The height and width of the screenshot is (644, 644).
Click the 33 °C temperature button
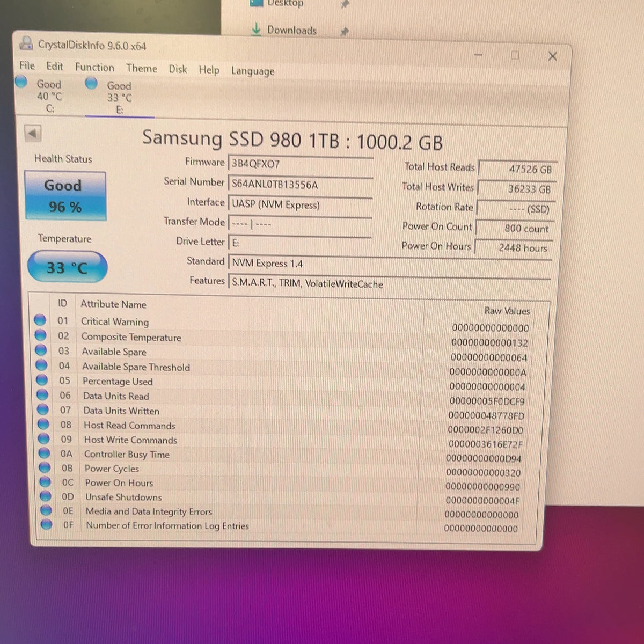(67, 267)
